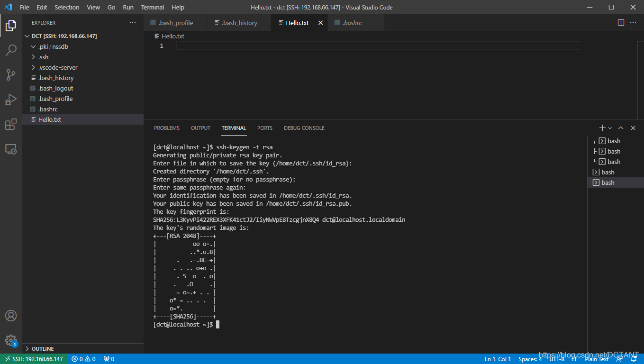Open the Extensions view
The width and height of the screenshot is (644, 364).
click(x=11, y=124)
